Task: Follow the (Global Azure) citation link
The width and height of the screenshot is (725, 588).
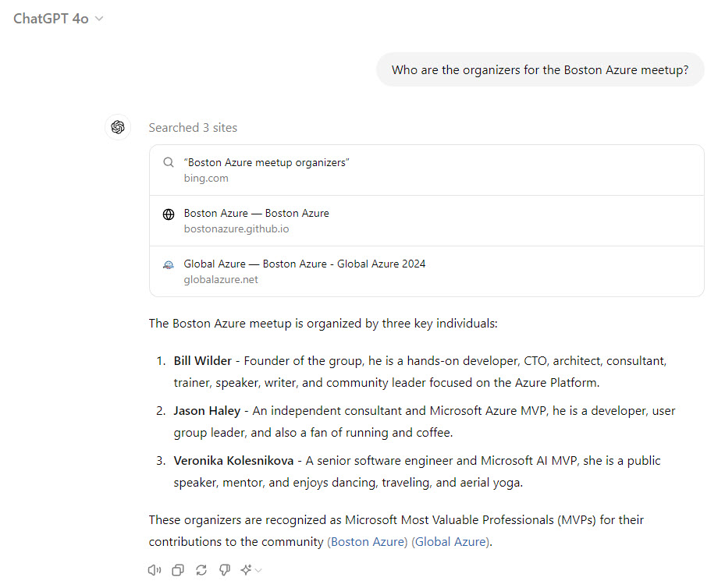Action: pos(450,542)
